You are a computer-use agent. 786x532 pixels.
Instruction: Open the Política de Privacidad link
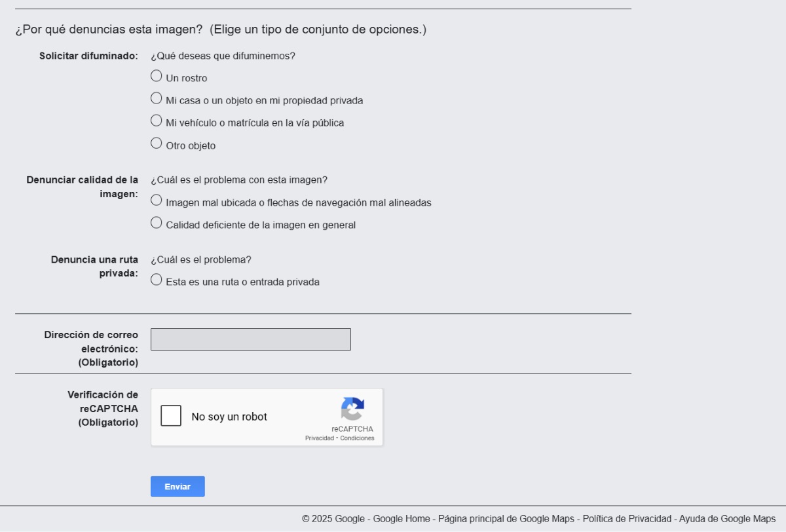(x=627, y=519)
